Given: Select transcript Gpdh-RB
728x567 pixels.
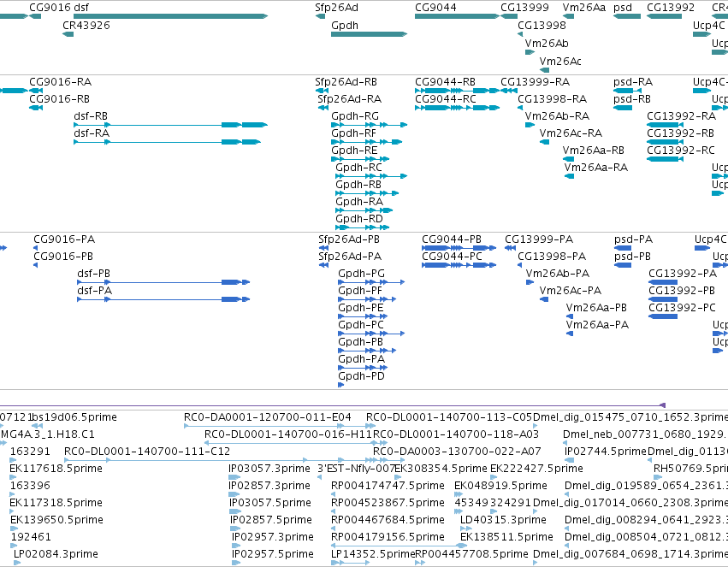Looking at the screenshot, I should (367, 193).
